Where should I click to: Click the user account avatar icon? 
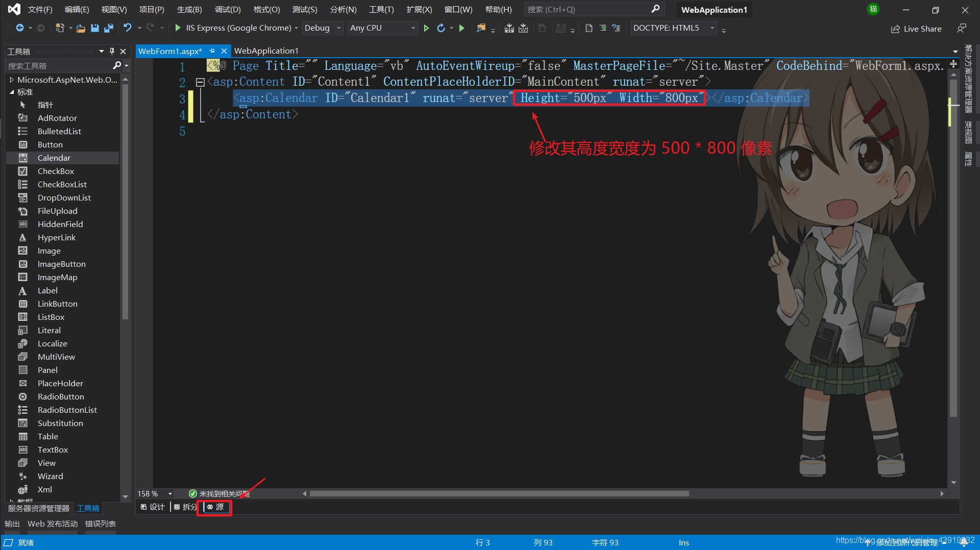point(873,9)
